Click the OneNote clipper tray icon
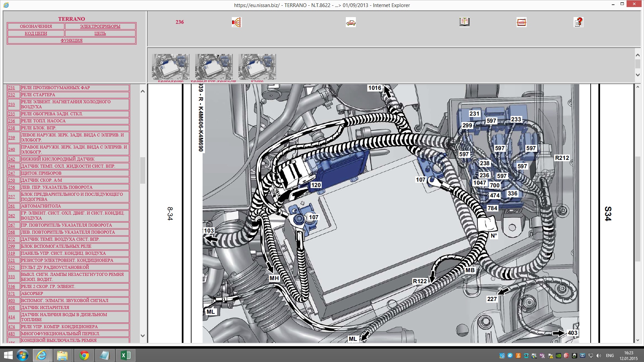The width and height of the screenshot is (644, 362). [x=542, y=356]
